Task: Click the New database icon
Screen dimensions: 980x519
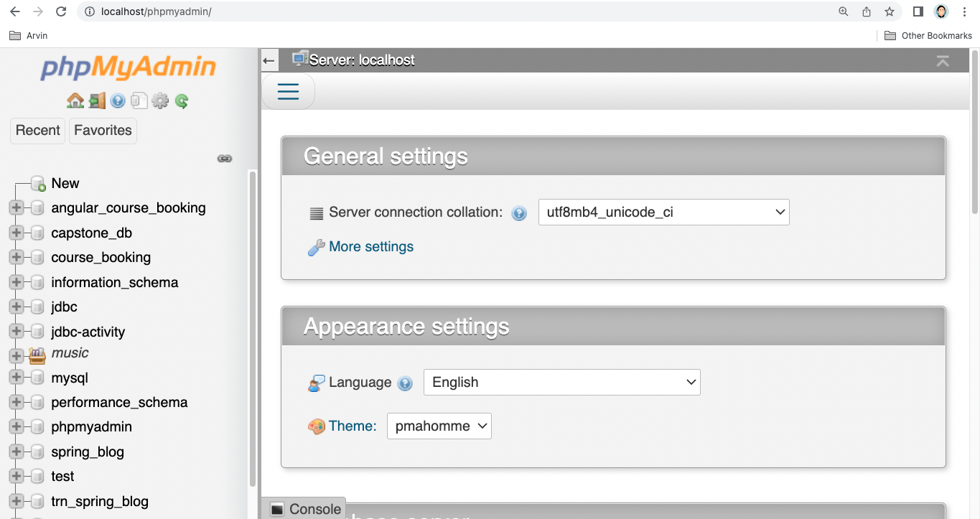Action: pyautogui.click(x=38, y=184)
